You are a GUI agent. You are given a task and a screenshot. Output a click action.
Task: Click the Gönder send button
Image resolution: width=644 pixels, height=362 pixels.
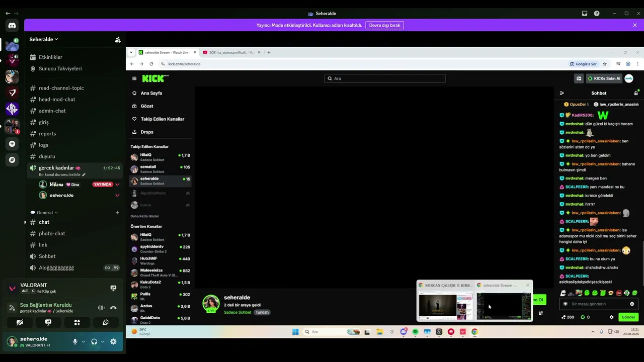click(628, 317)
